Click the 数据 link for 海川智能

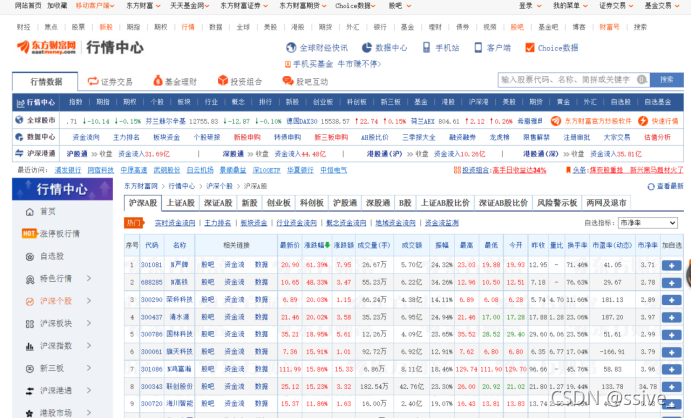pyautogui.click(x=261, y=403)
